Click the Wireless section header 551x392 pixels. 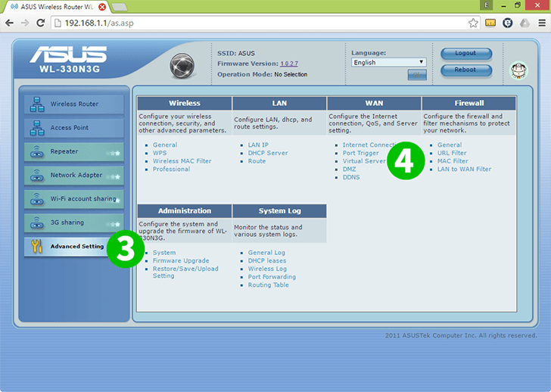coord(185,103)
